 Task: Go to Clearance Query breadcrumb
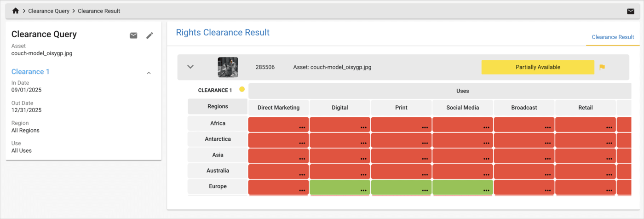click(x=49, y=11)
